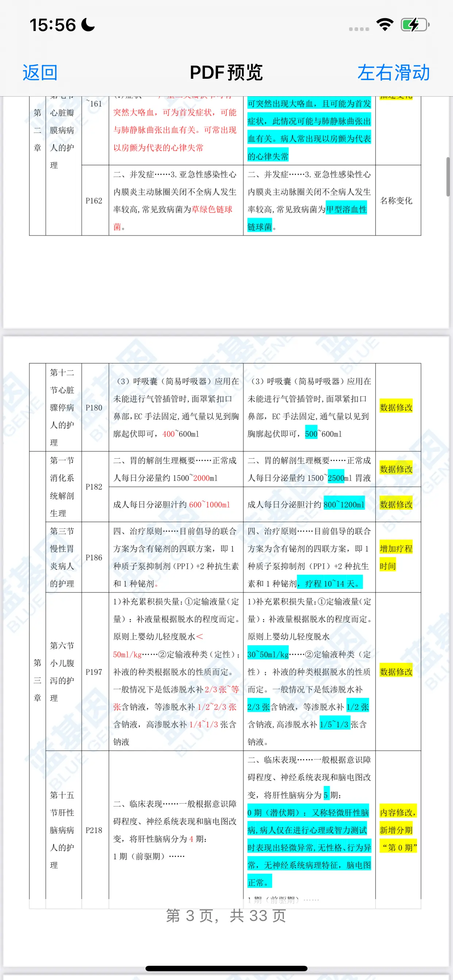This screenshot has height=980, width=453.
Task: Click the vertical scrollbar thumb
Action: point(448,177)
